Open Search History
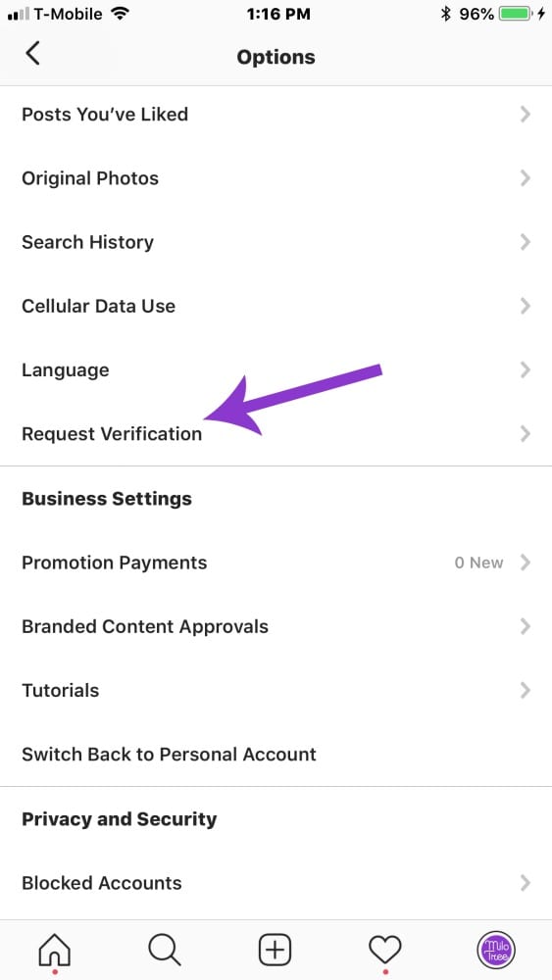This screenshot has width=552, height=980. click(x=276, y=242)
